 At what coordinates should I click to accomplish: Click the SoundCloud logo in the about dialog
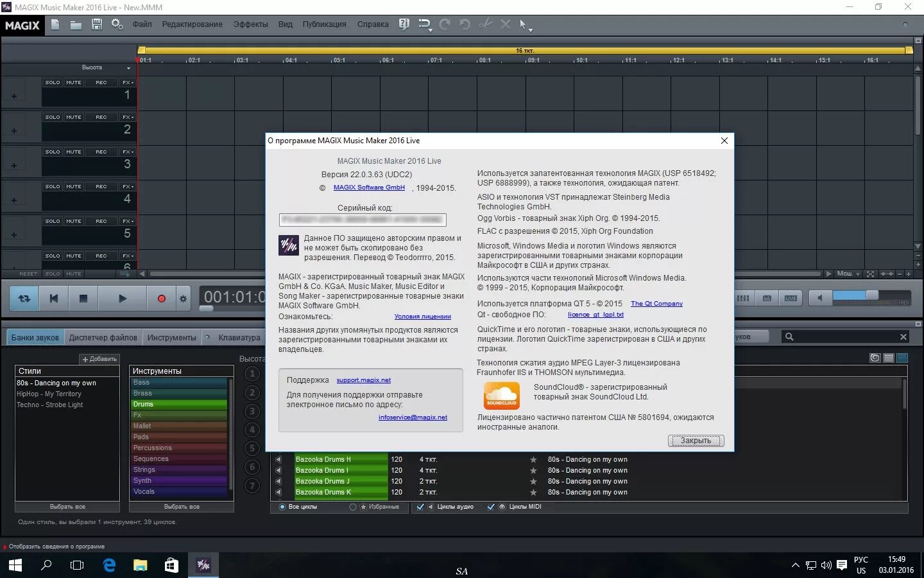[502, 395]
